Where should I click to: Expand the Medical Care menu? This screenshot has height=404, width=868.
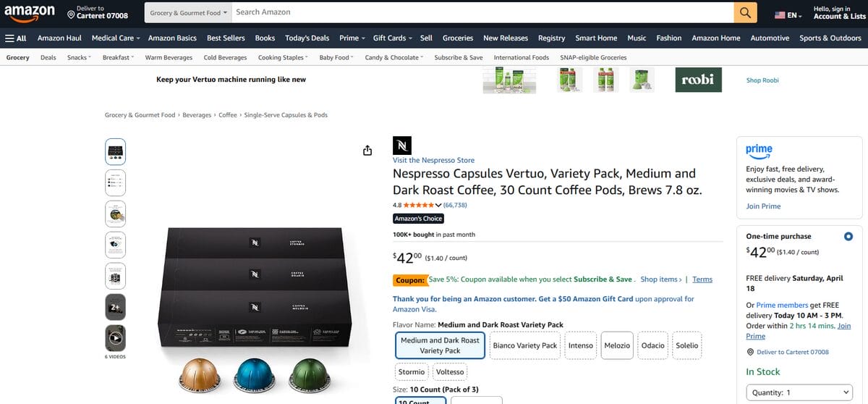115,38
